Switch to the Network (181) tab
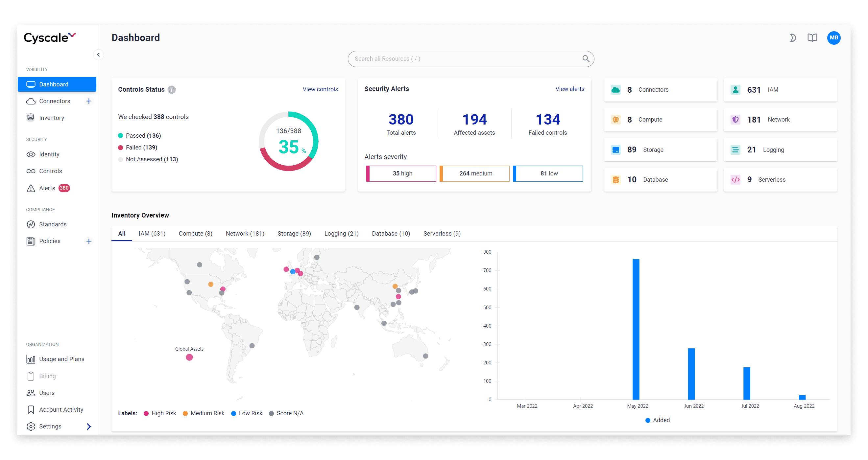This screenshot has height=460, width=868. tap(245, 233)
